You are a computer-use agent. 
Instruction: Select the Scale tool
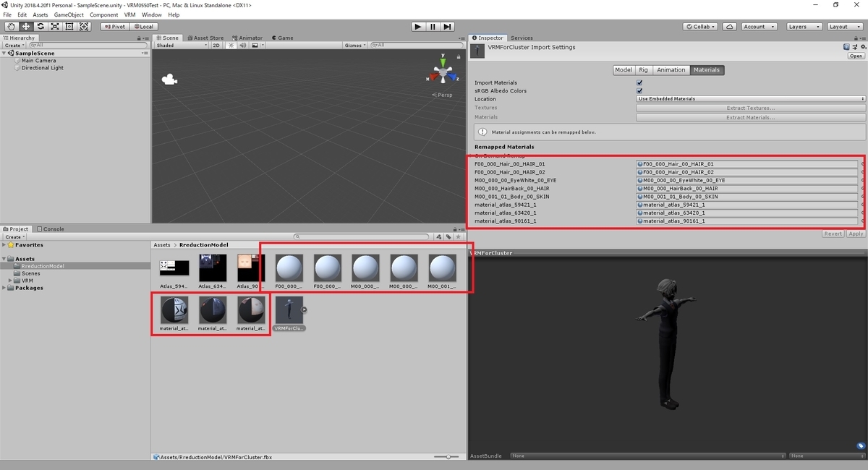tap(55, 27)
